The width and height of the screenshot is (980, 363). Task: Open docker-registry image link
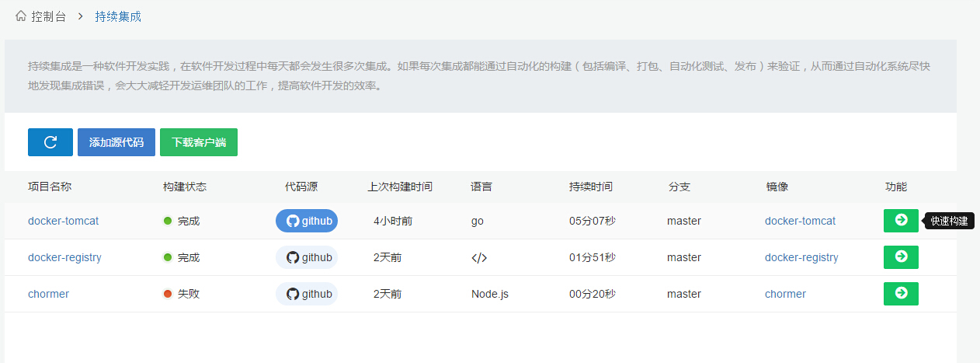click(x=801, y=257)
